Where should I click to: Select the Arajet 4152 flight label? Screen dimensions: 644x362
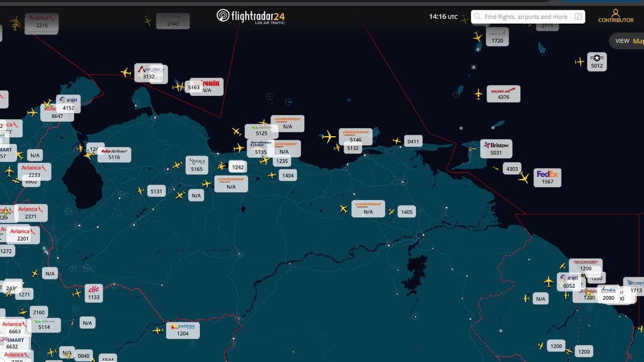(68, 104)
